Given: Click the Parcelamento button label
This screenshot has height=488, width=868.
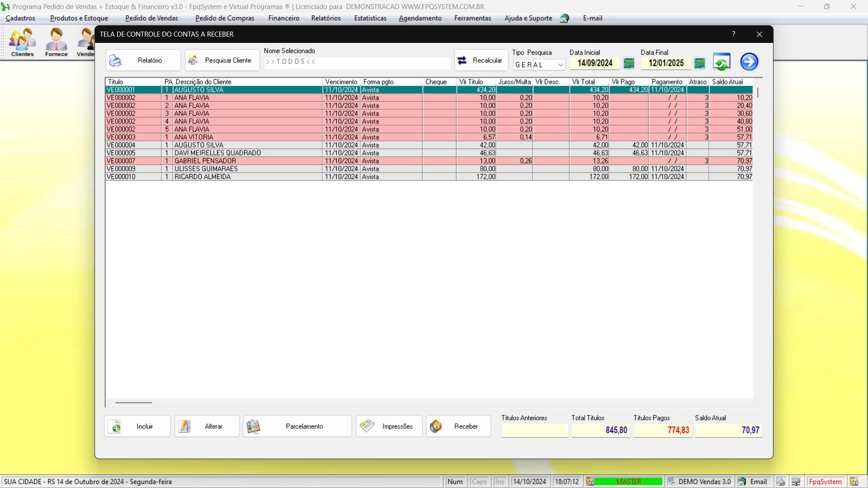Looking at the screenshot, I should point(304,427).
